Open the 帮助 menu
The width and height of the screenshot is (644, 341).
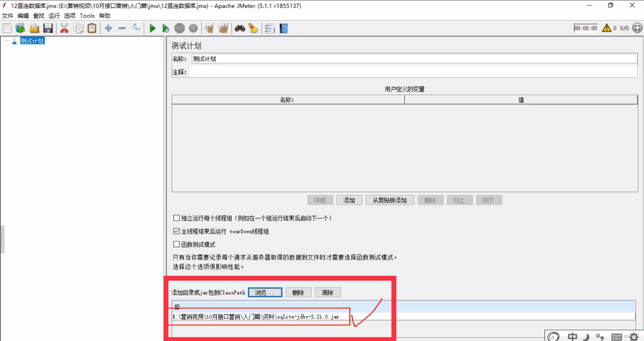tap(105, 16)
